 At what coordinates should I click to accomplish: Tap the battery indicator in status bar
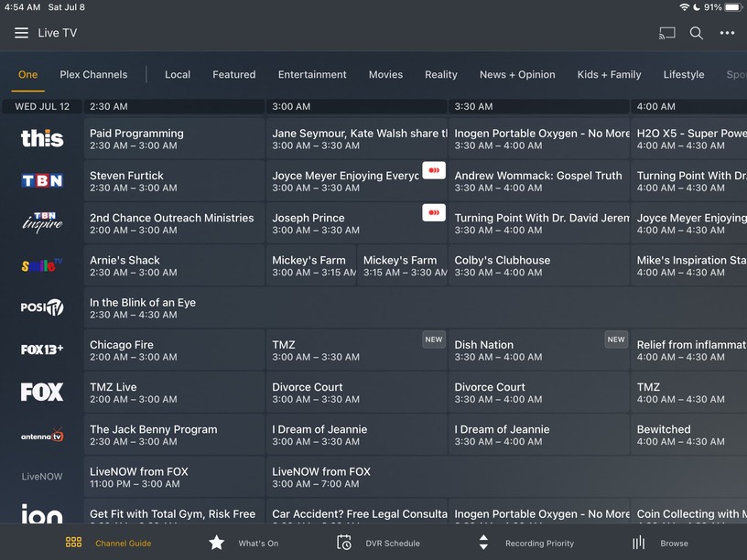click(732, 7)
